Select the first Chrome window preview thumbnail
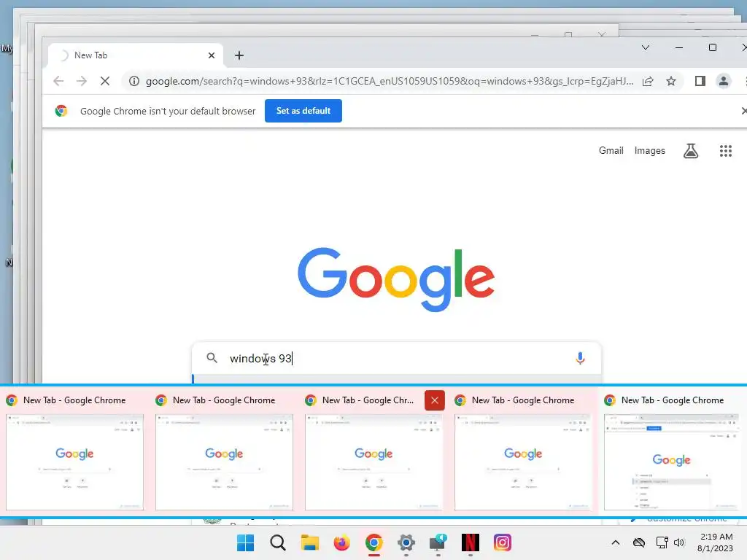The height and width of the screenshot is (560, 747). [x=75, y=462]
